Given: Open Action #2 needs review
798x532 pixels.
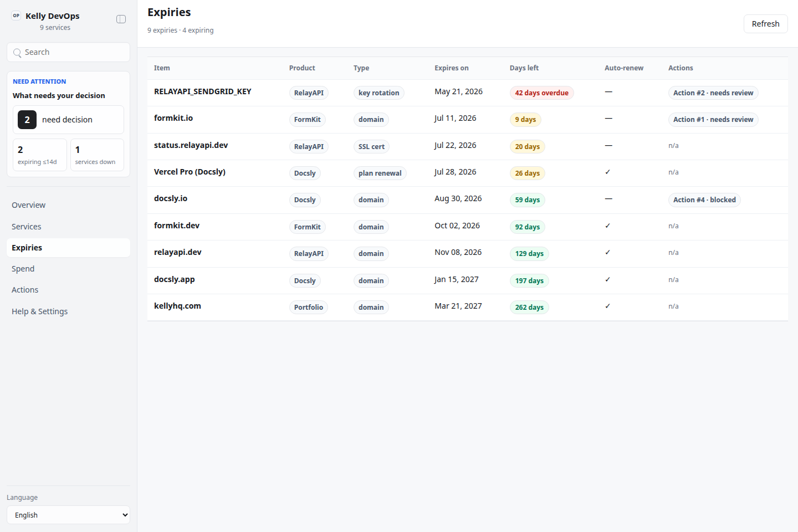Looking at the screenshot, I should point(713,93).
